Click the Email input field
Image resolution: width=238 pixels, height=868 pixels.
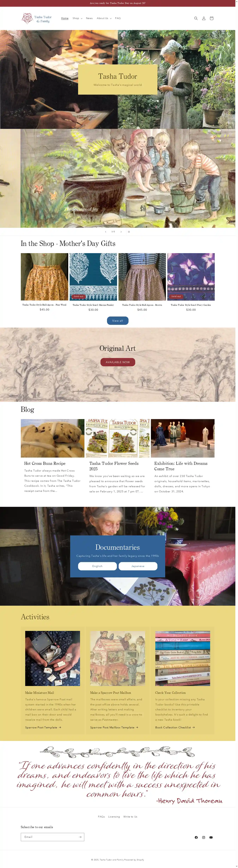(49, 837)
